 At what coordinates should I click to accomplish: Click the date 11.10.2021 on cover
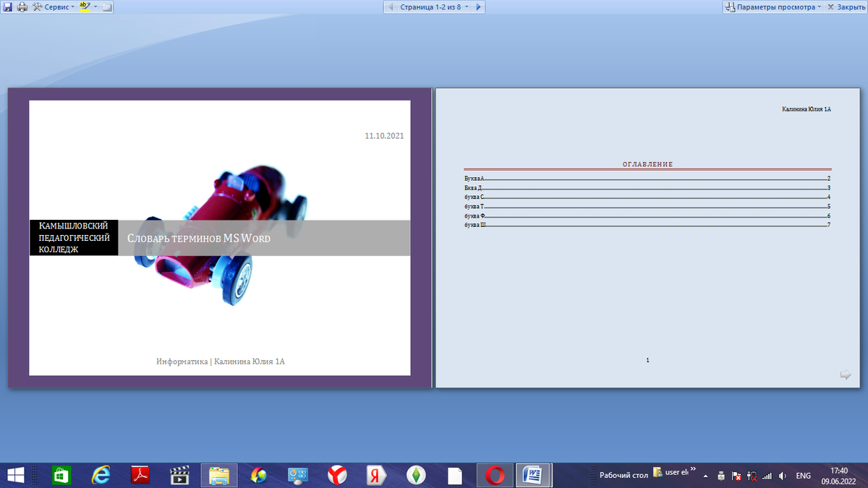[384, 136]
